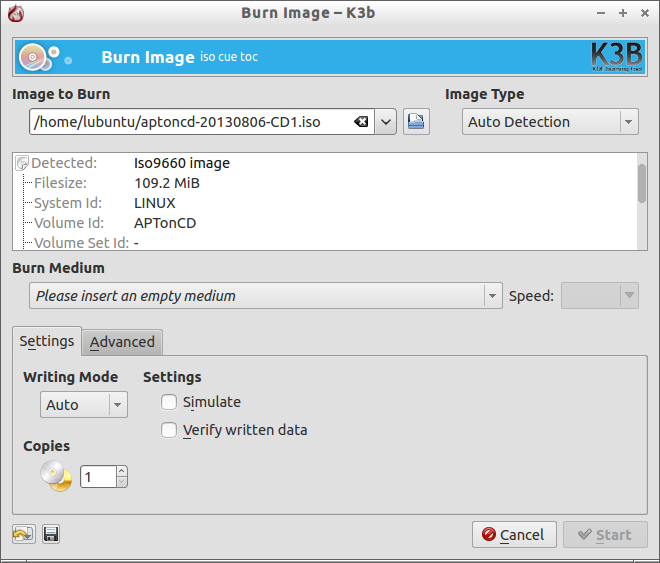
Task: Click the copies disc icon
Action: (x=56, y=476)
